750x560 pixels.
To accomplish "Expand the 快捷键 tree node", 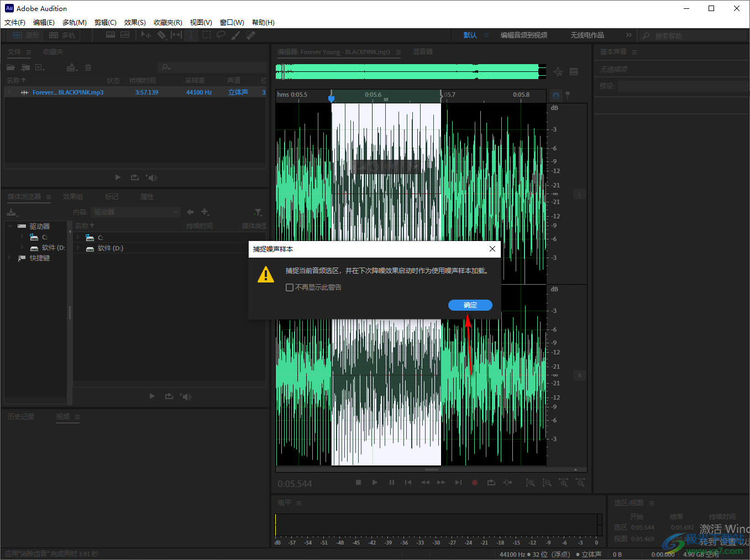I will coord(9,258).
